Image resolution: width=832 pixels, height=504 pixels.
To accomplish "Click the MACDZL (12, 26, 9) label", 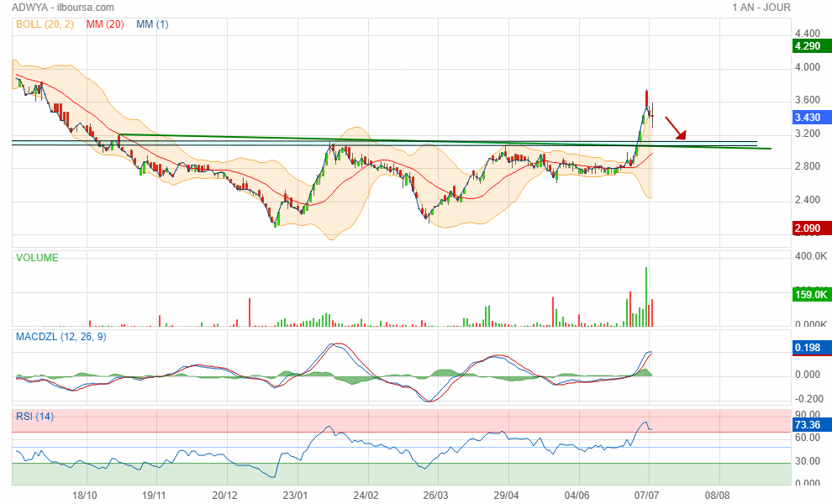I will point(61,337).
